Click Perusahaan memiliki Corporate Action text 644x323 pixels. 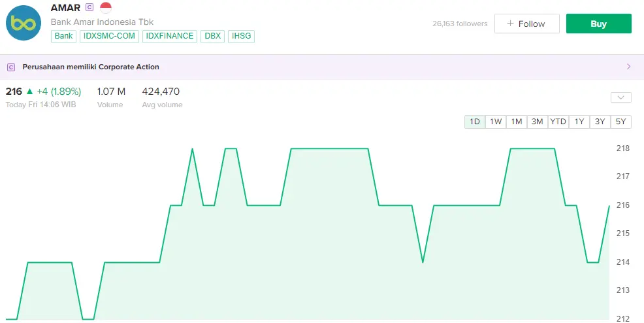[91, 67]
